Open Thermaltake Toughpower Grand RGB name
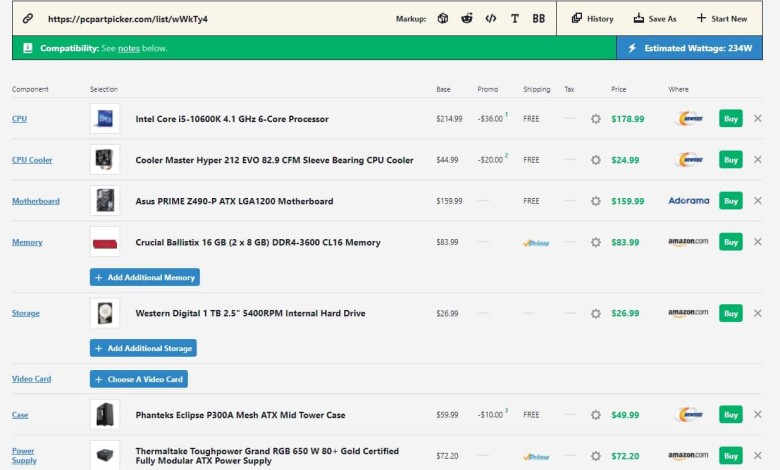Viewport: 780px width, 470px height. [x=267, y=456]
